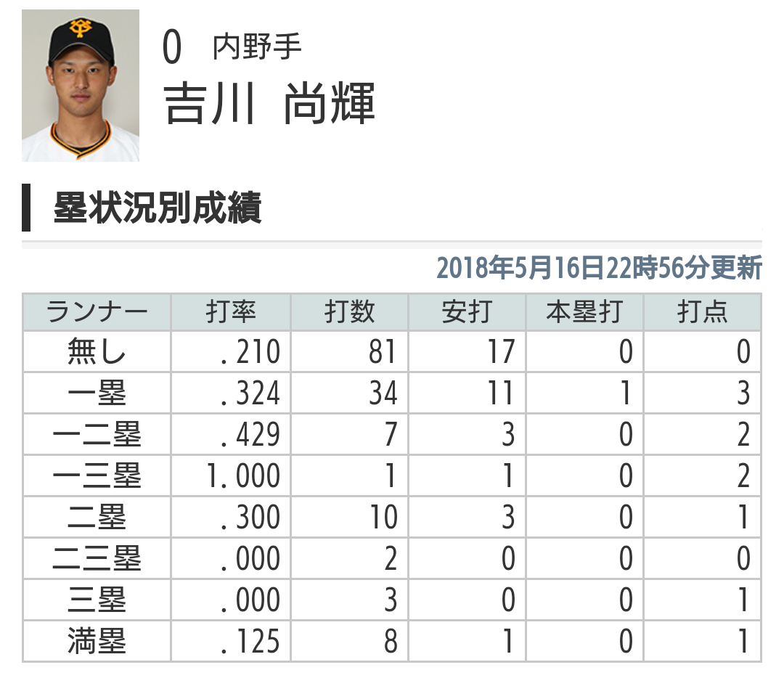Image resolution: width=784 pixels, height=678 pixels.
Task: Click the 1.000 batting average cell
Action: pyautogui.click(x=242, y=477)
